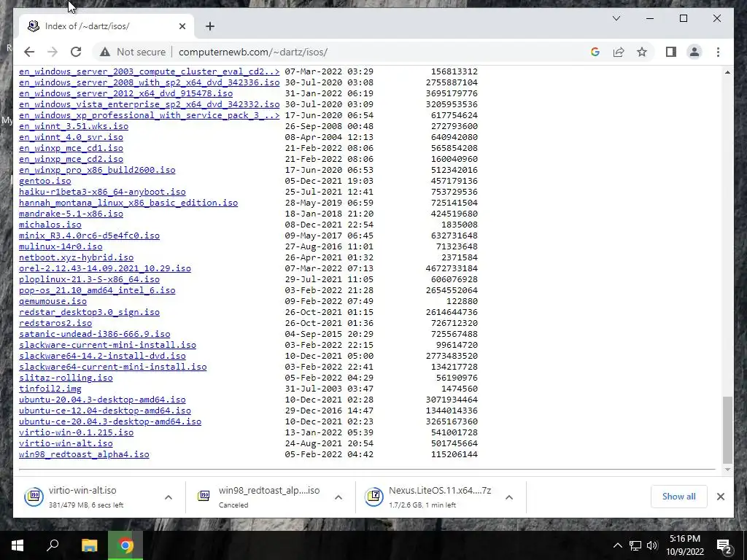Download en_windows_server_2003_compute_cluster_eval_cd2 file
747x560 pixels.
[x=149, y=71]
